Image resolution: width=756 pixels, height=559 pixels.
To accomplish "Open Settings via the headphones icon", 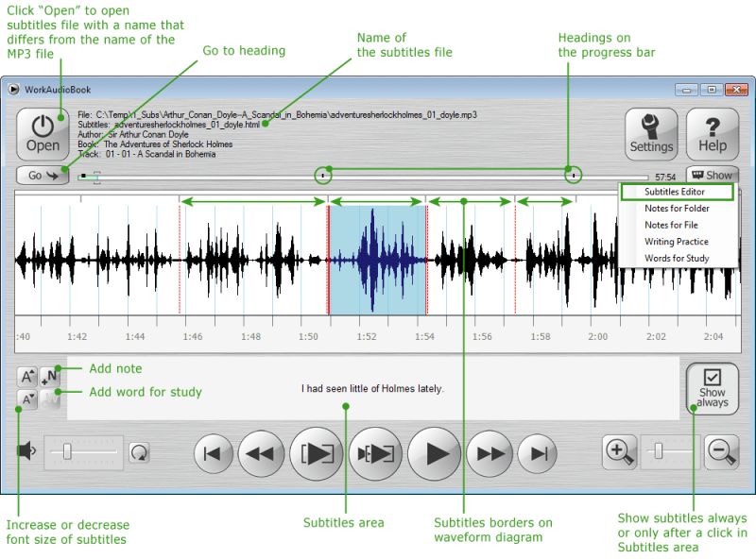I will click(x=650, y=134).
